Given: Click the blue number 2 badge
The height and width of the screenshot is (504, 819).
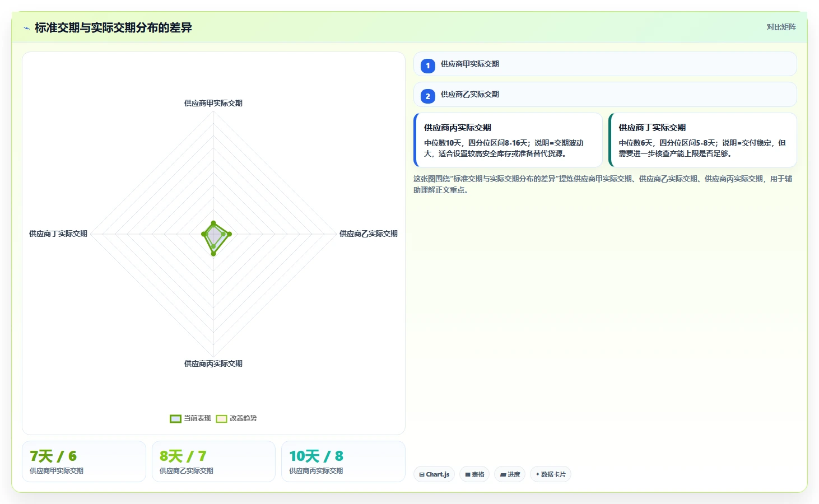Looking at the screenshot, I should point(428,96).
